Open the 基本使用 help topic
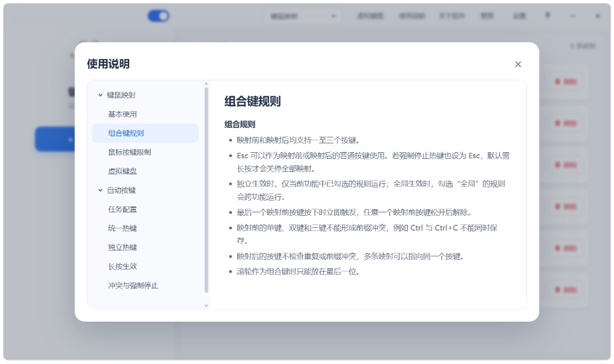 click(122, 114)
